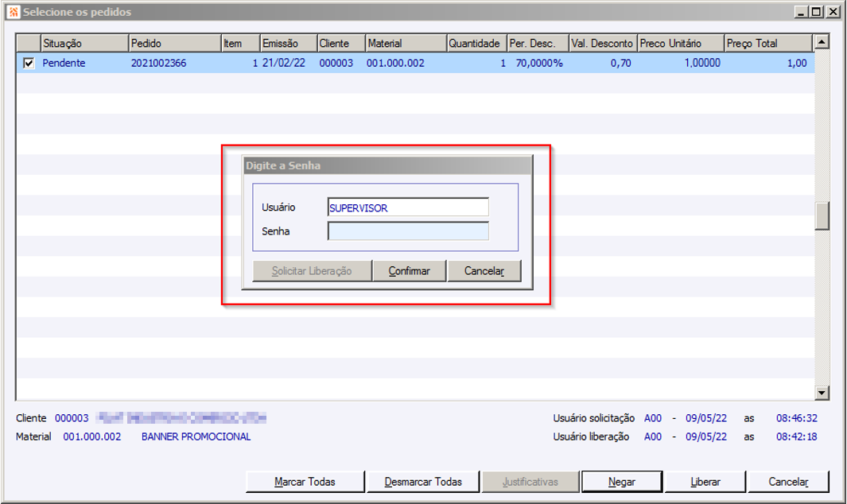
Task: Maximize the Selecione os pedidos window
Action: pyautogui.click(x=816, y=12)
